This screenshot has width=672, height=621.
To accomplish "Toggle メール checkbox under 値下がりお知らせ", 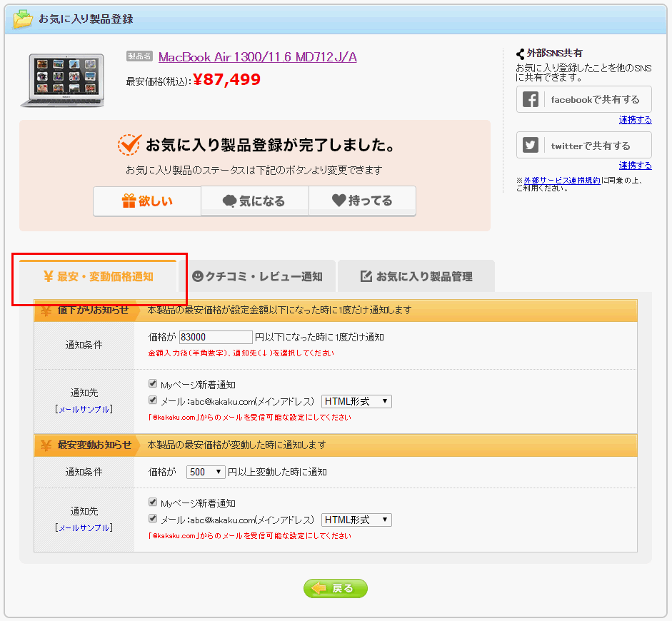I will tap(153, 400).
